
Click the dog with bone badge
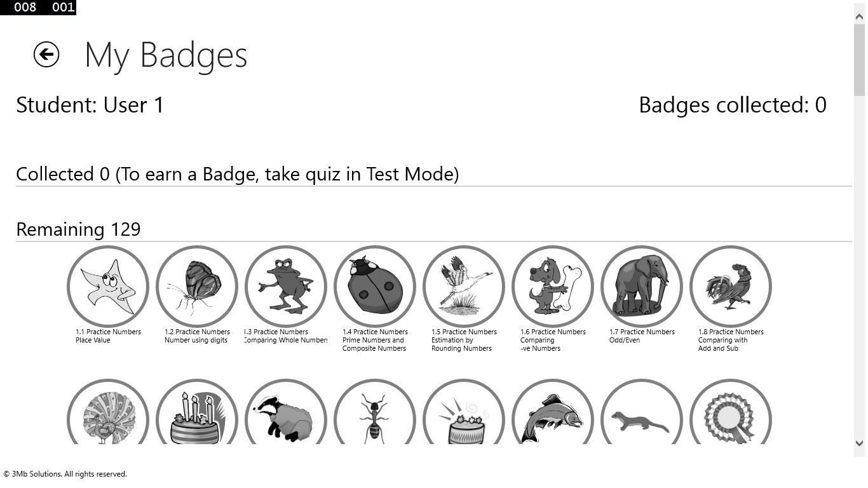(x=553, y=287)
